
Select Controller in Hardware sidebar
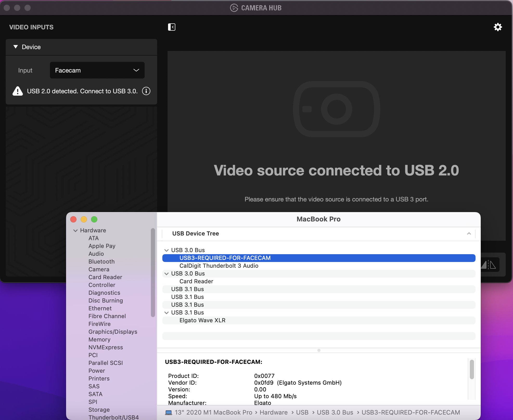[x=102, y=285]
